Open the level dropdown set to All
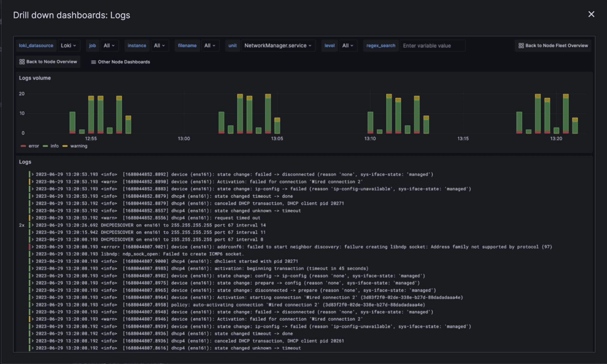The image size is (607, 364). [348, 45]
